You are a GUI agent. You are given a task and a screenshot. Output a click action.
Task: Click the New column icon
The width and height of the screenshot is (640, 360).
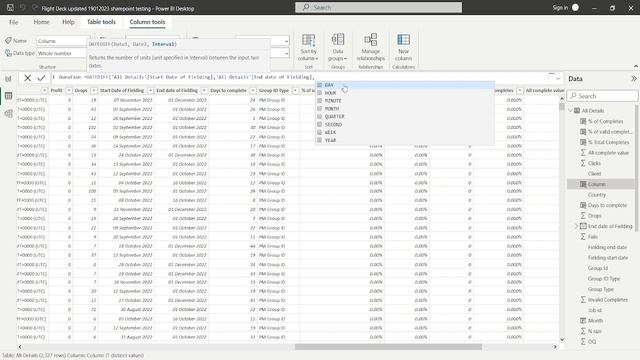pyautogui.click(x=403, y=40)
